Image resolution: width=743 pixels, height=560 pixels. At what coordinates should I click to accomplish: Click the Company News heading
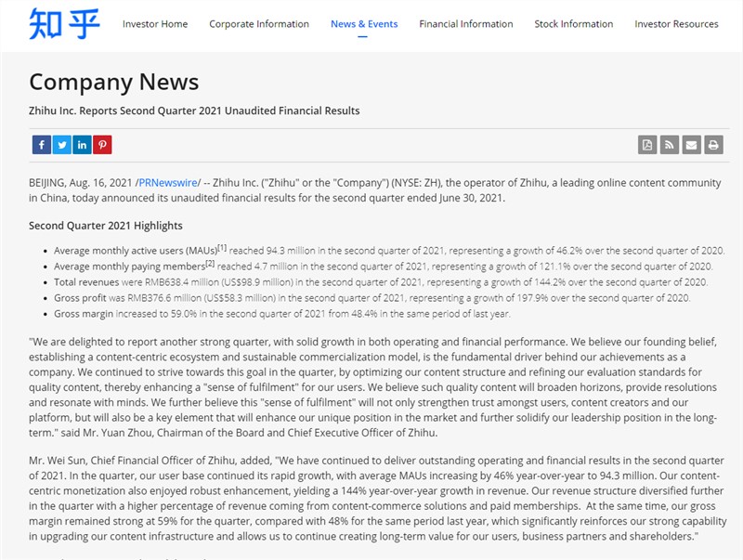click(113, 82)
